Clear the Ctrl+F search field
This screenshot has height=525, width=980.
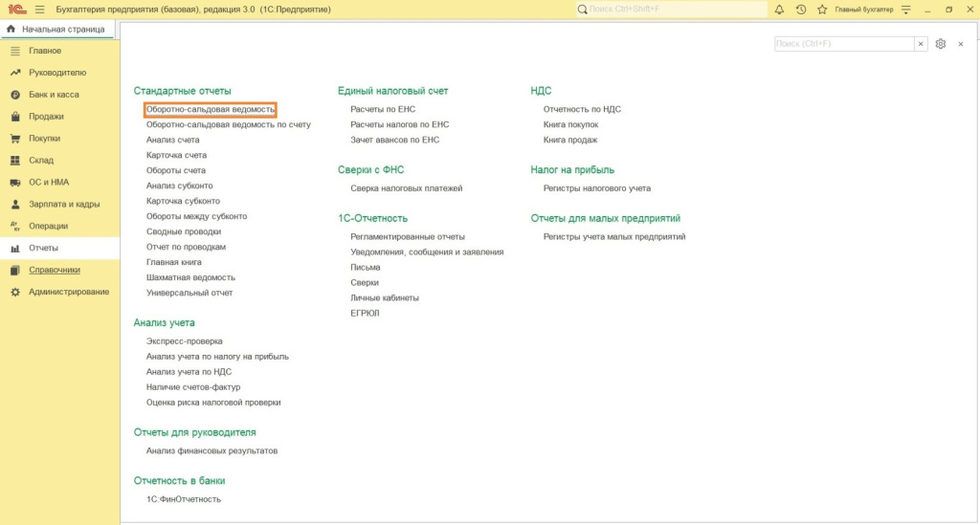point(920,44)
